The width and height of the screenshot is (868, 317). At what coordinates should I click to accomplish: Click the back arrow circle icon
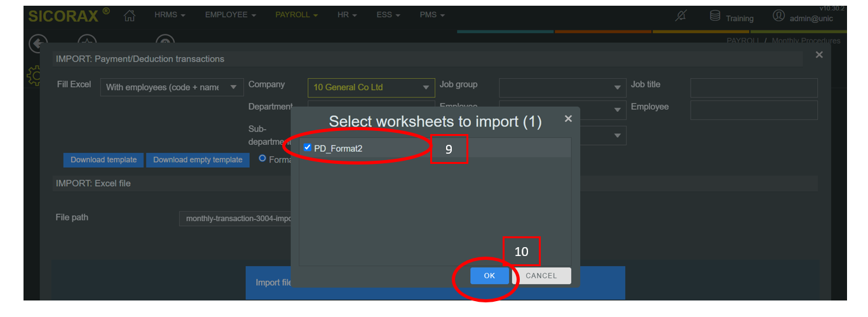pos(38,43)
